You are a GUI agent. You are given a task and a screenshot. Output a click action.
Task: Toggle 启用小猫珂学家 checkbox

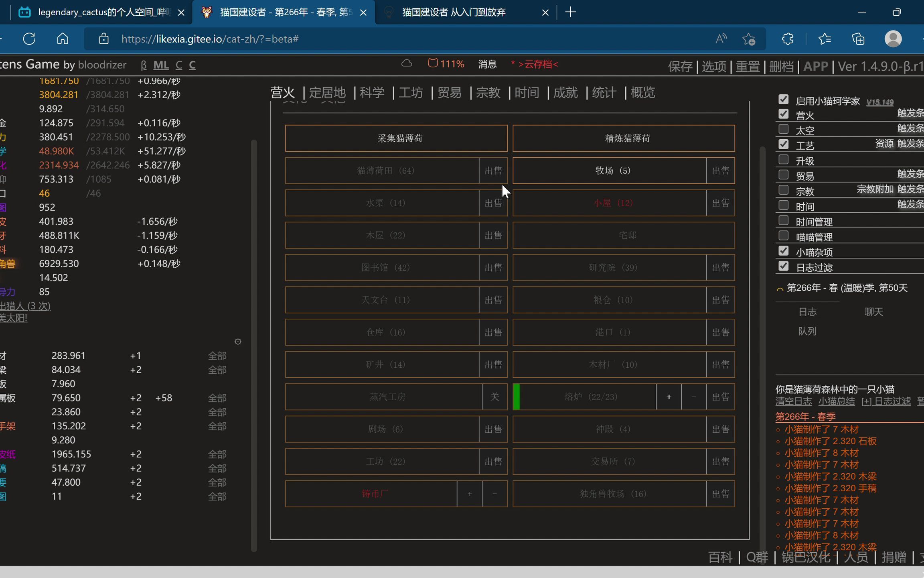point(783,99)
